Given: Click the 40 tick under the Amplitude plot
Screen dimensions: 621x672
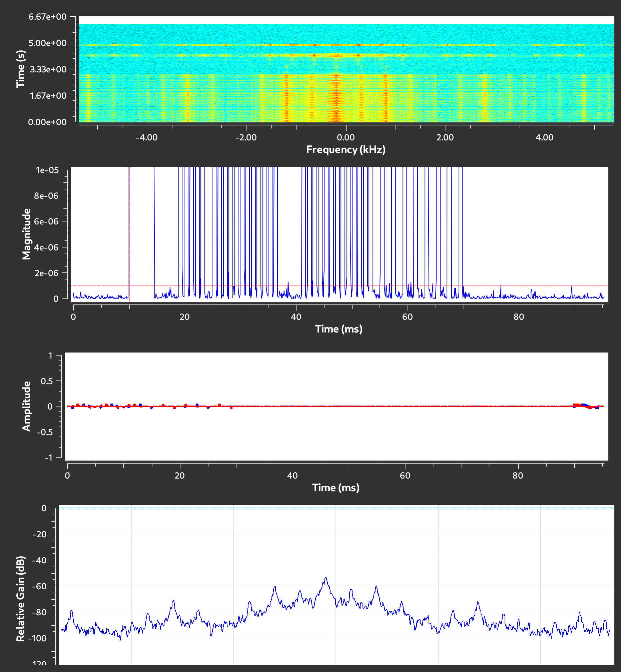Looking at the screenshot, I should pos(292,476).
